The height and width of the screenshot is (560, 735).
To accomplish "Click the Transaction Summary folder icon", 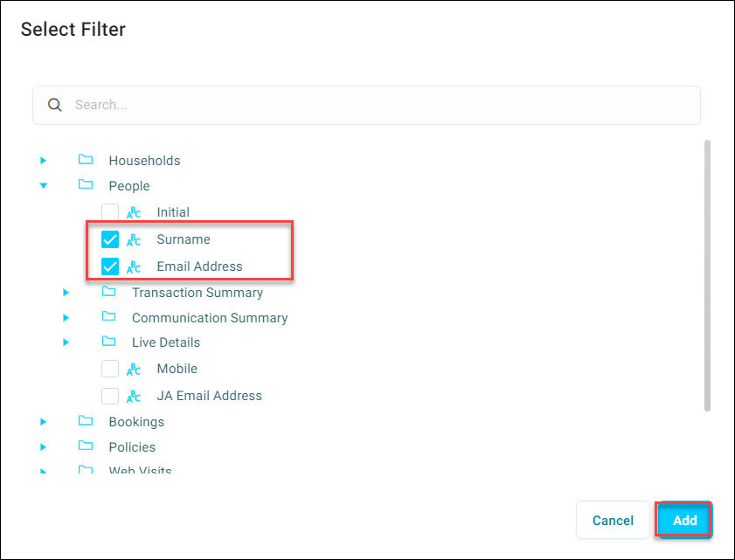I will point(108,292).
